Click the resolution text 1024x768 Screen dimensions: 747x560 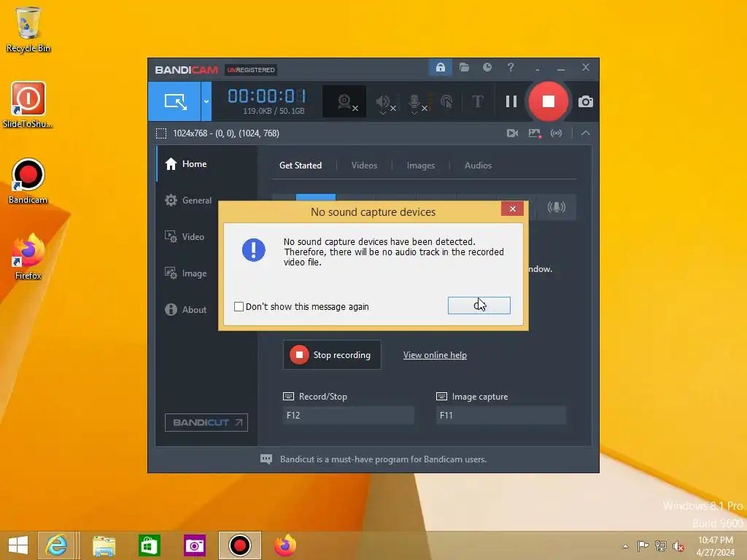click(x=226, y=133)
